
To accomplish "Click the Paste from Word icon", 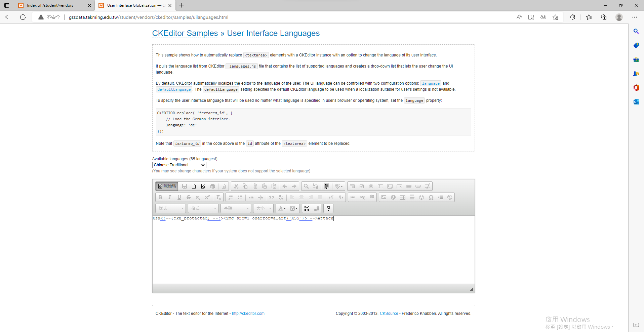I will (x=274, y=186).
